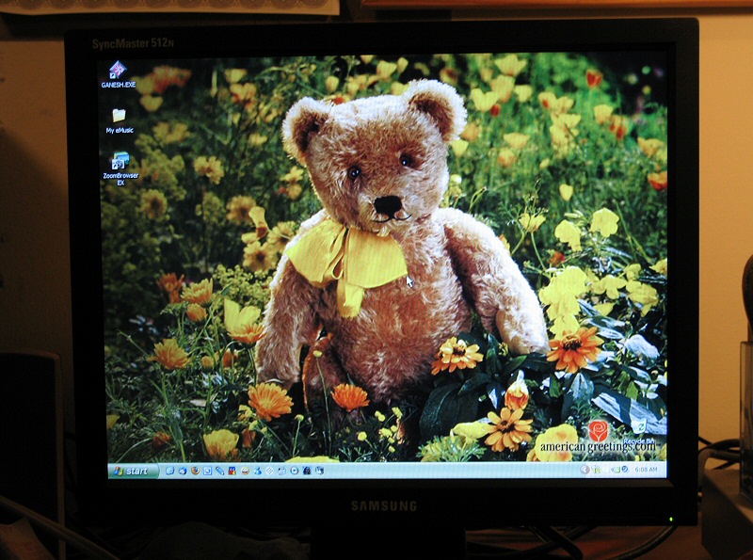This screenshot has width=753, height=560.
Task: Click the last Quick Launch icon
Action: pyautogui.click(x=319, y=471)
